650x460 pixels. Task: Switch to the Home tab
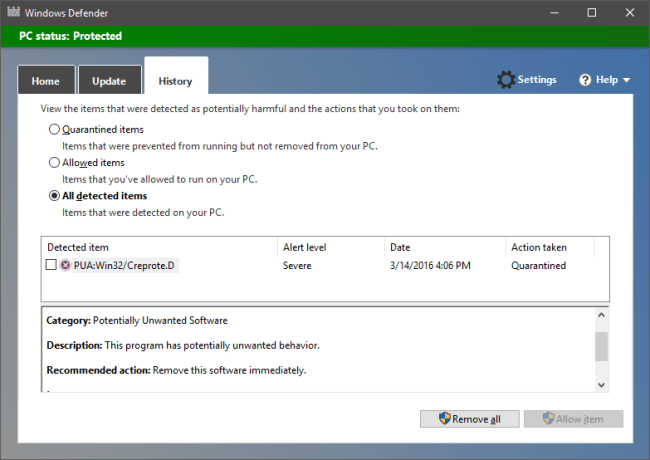(46, 81)
